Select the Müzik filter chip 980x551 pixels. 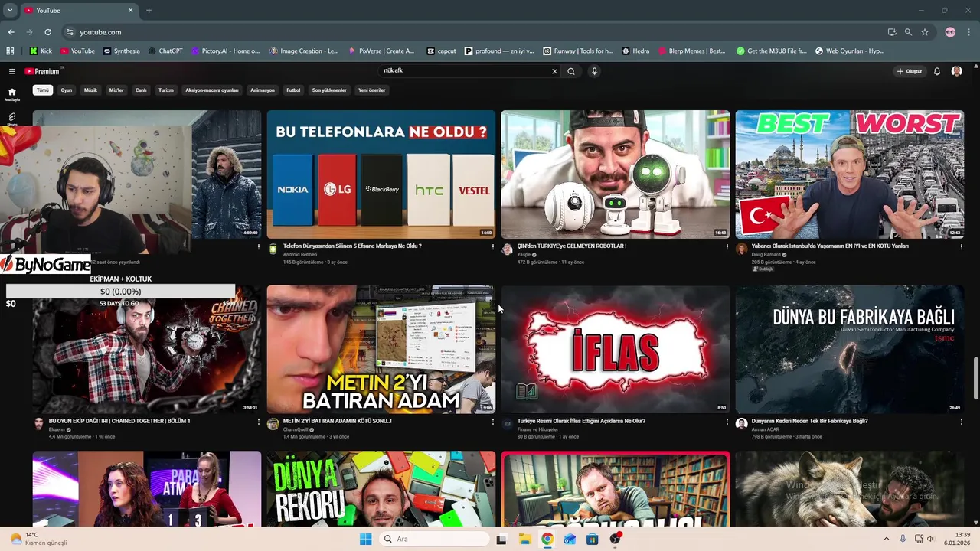90,90
